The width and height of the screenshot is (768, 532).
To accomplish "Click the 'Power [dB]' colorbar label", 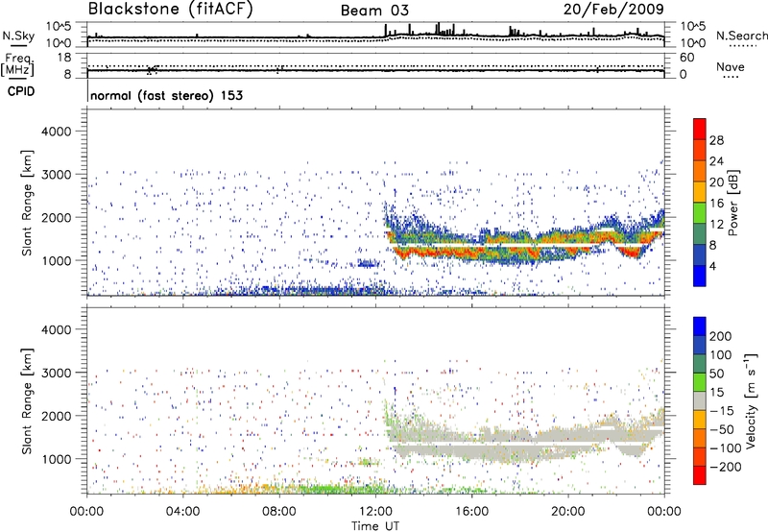I will (x=733, y=203).
